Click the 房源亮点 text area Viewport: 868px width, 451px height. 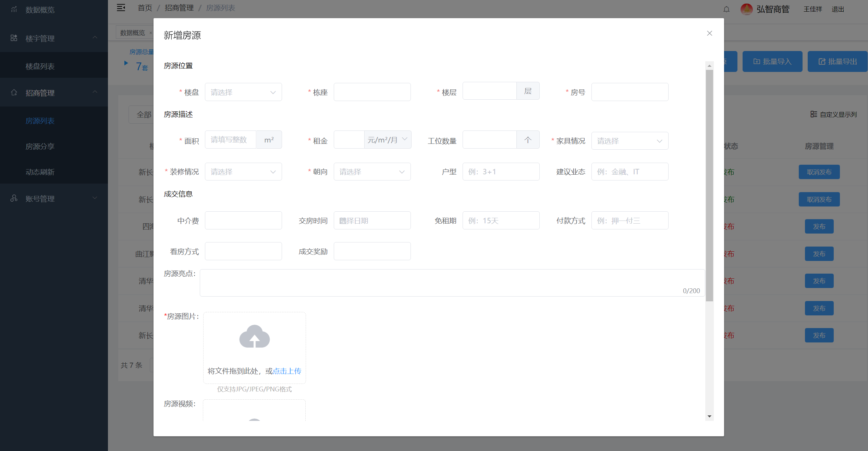452,283
